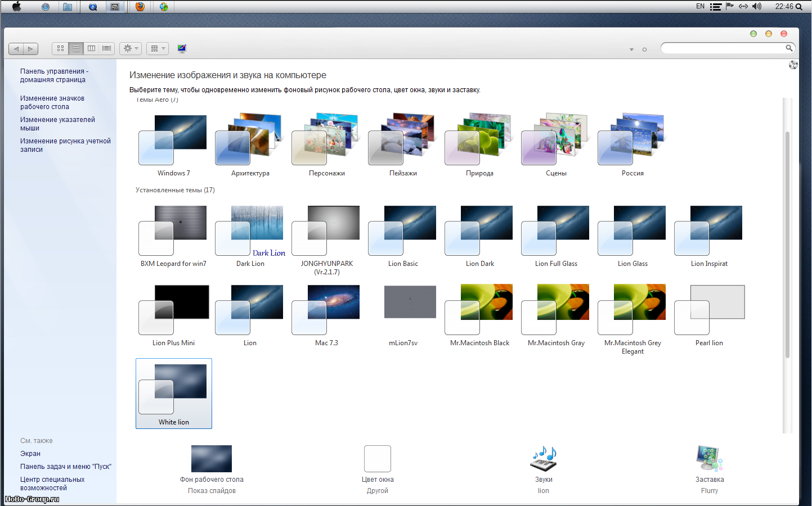Switch to list view

[76, 48]
